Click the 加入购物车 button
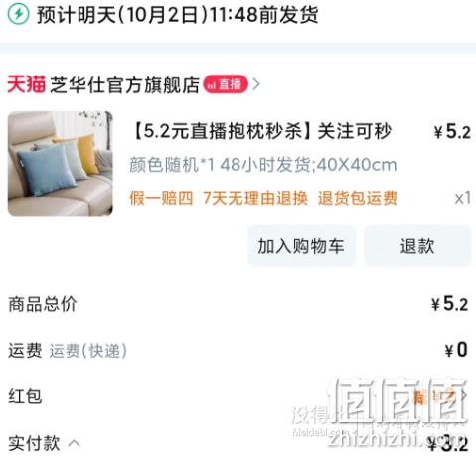Image resolution: width=476 pixels, height=456 pixels. (x=301, y=246)
